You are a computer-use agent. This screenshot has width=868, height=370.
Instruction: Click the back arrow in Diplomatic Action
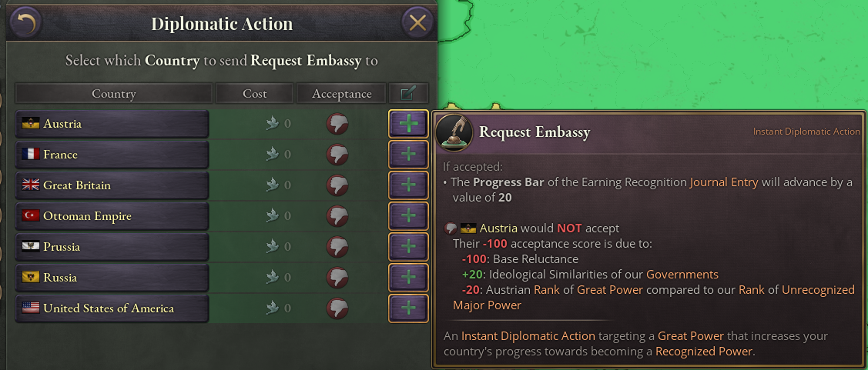pos(25,23)
